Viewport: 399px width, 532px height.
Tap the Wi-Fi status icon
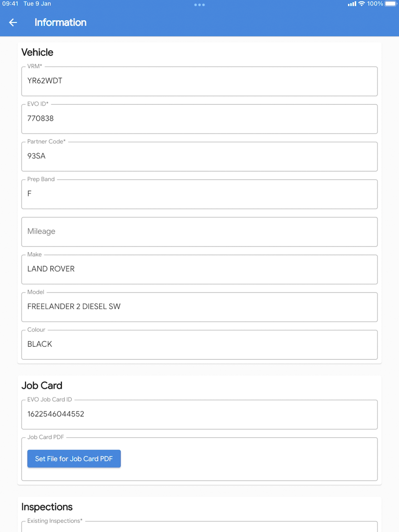point(362,4)
